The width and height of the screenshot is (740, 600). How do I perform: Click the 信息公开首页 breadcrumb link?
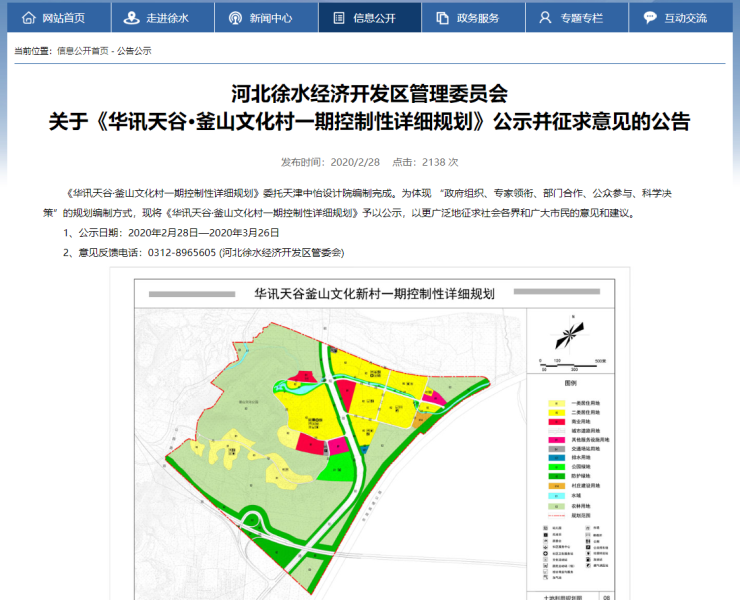click(x=83, y=51)
